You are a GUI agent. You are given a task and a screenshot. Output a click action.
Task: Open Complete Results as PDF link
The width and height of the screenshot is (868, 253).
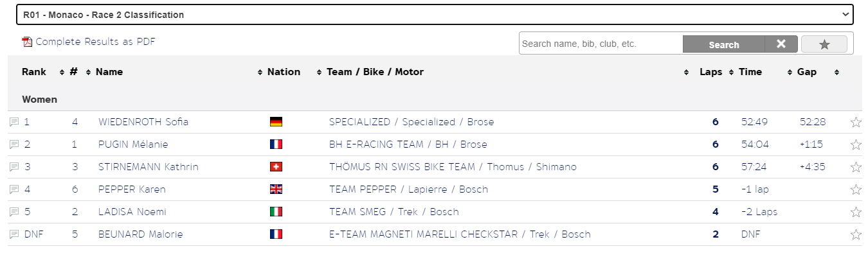tap(95, 42)
